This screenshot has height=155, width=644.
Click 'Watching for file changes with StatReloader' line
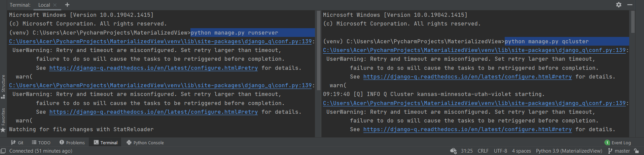pos(81,130)
